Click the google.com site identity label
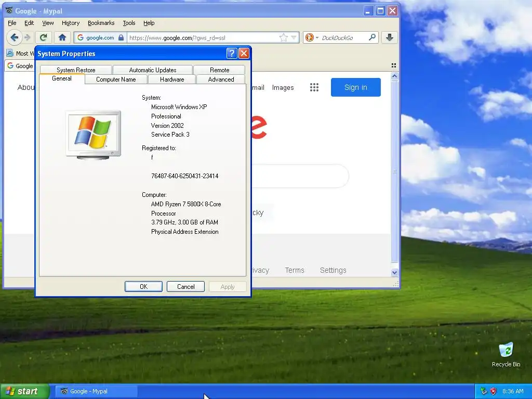This screenshot has height=399, width=532. tap(100, 37)
